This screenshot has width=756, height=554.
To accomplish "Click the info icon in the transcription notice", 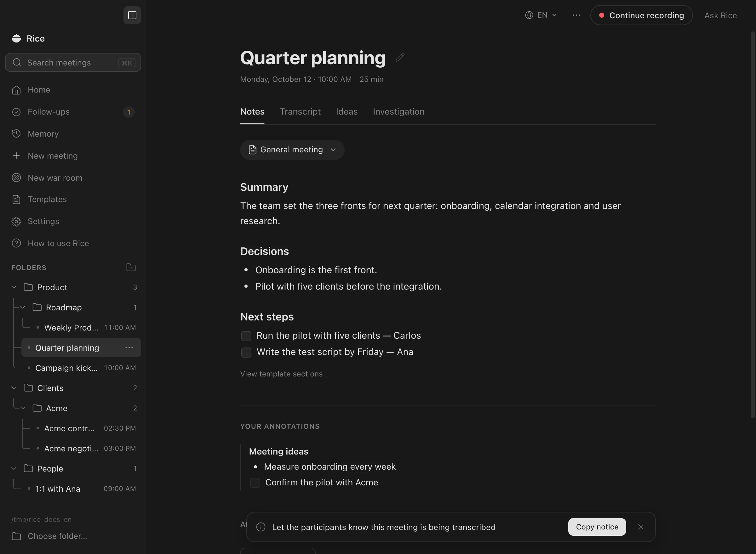I will coord(261,527).
